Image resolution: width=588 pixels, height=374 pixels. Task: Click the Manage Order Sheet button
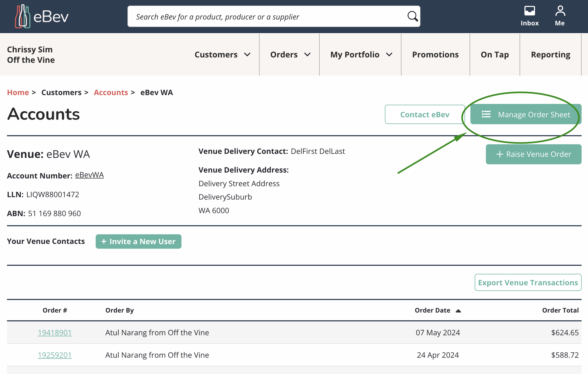[x=525, y=114]
